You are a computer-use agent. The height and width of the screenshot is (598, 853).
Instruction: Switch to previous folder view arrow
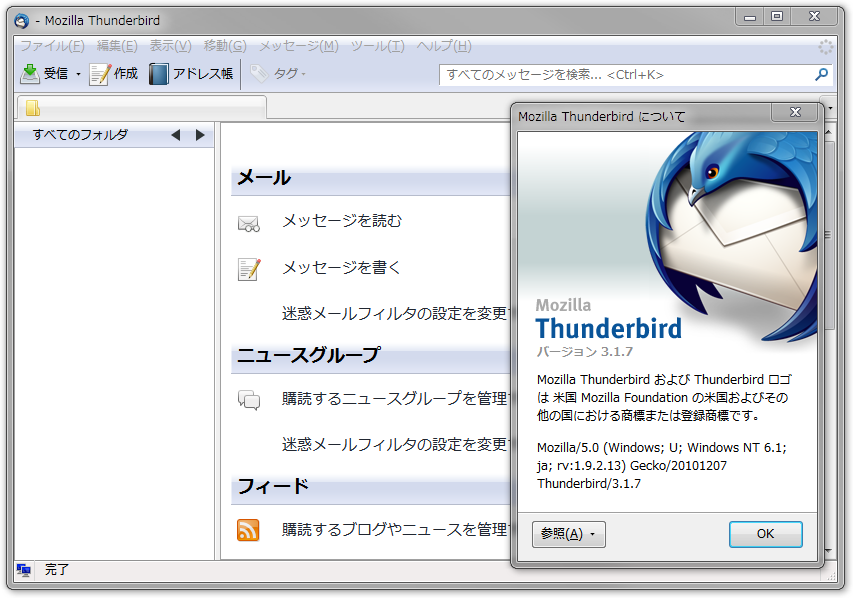coord(175,135)
